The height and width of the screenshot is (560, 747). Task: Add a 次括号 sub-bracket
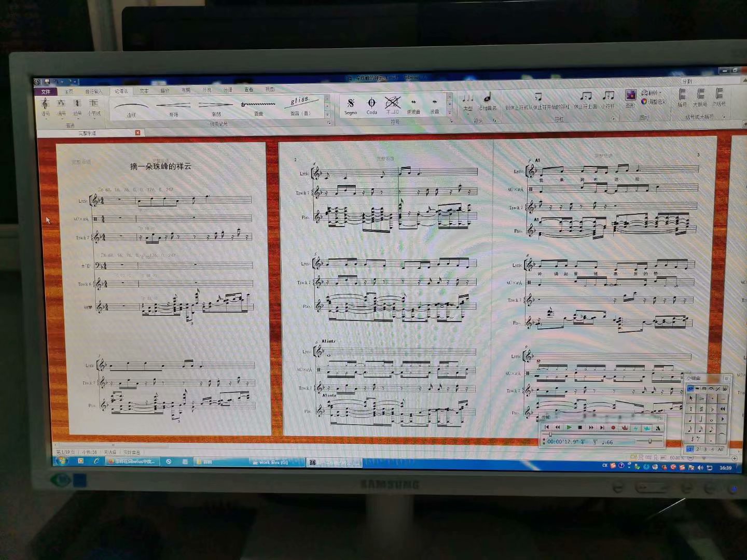(719, 97)
